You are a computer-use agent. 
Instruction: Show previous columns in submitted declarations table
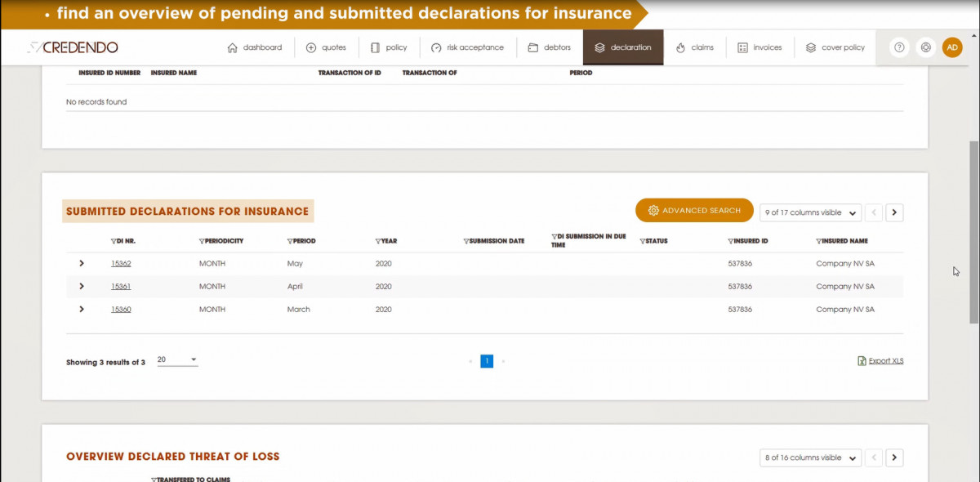click(x=873, y=212)
